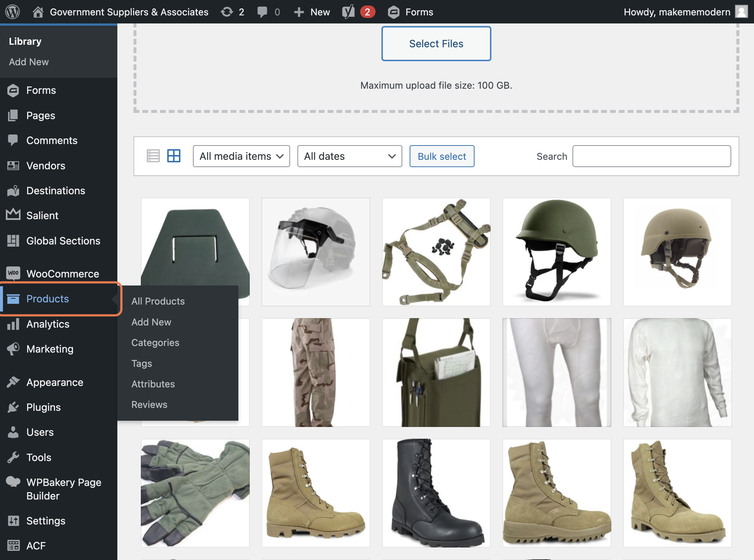This screenshot has height=560, width=754.
Task: Click the Salient crown icon
Action: pos(13,215)
